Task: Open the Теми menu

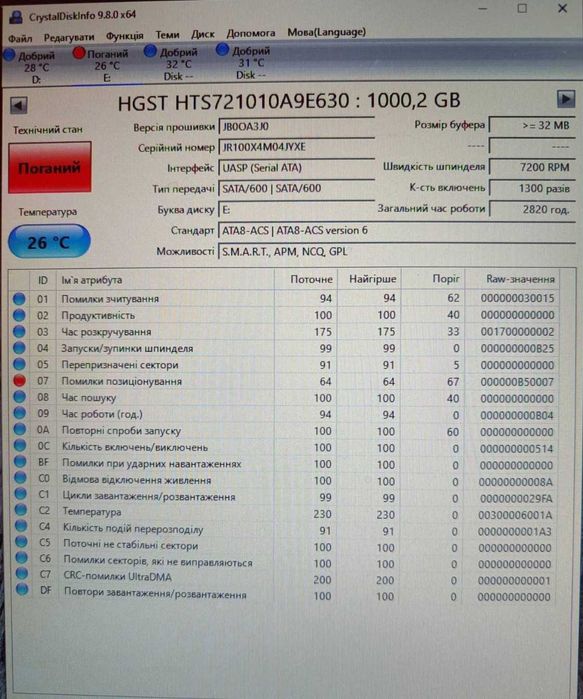Action: tap(167, 34)
